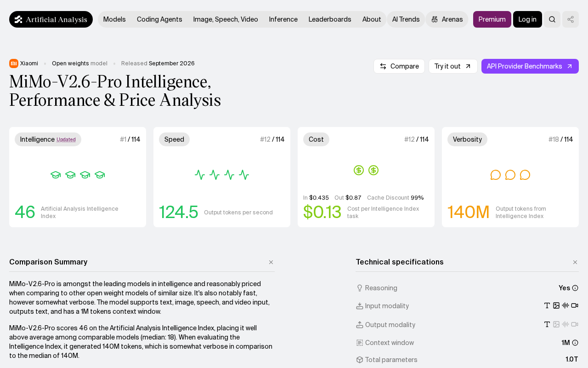Click the image output modality icon
The height and width of the screenshot is (368, 588).
tap(556, 324)
